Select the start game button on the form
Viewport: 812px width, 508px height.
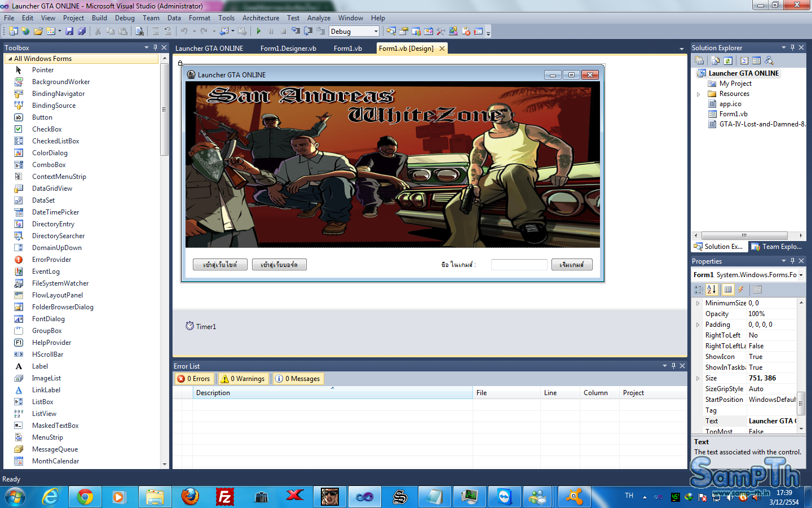572,265
